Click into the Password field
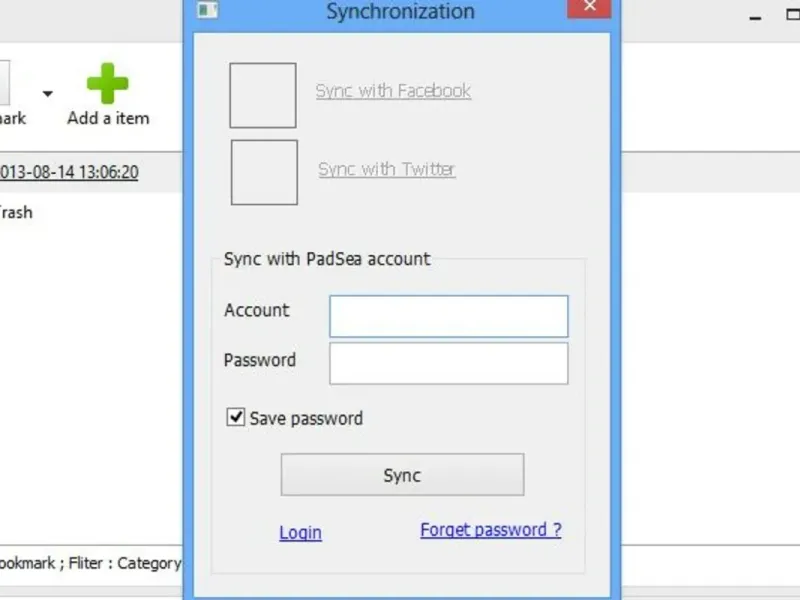 point(449,364)
